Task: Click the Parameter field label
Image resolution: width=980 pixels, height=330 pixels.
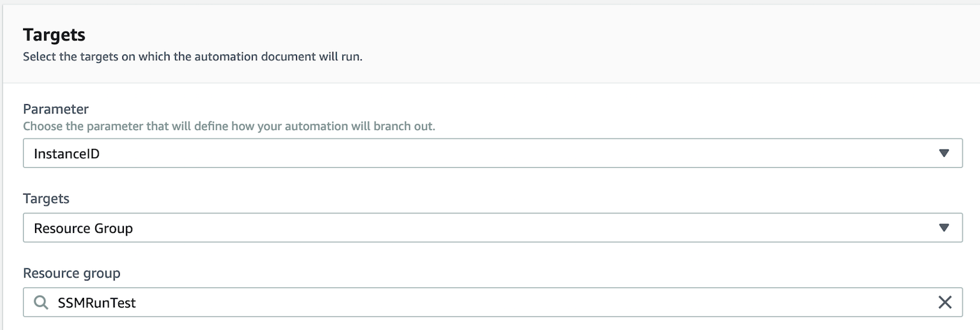Action: (x=56, y=109)
